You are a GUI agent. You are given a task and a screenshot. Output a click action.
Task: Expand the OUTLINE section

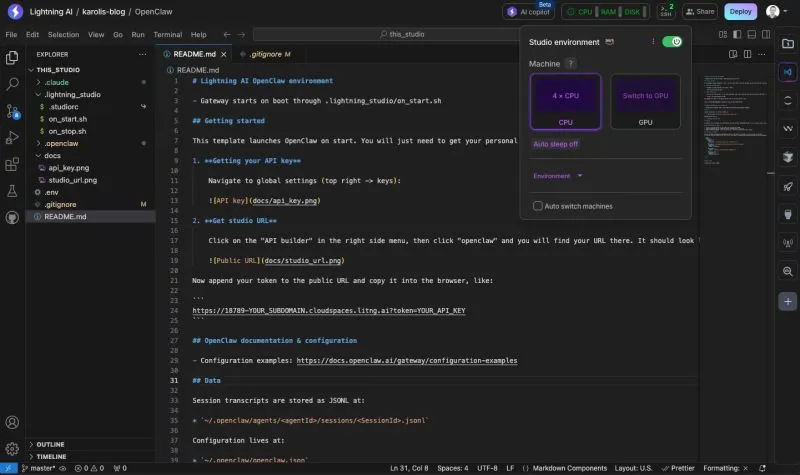50,444
